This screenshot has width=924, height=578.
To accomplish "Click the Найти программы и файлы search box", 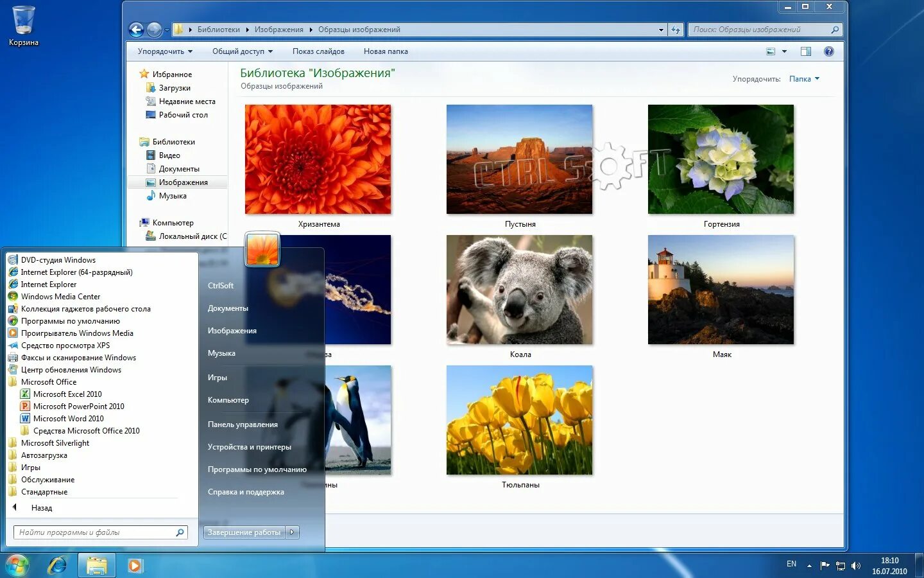I will [x=101, y=532].
